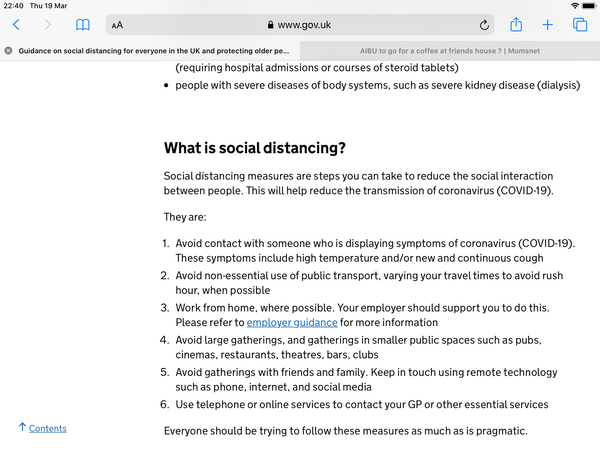Open the Safari bookmarks panel
Screen dimensions: 600x450
point(83,25)
